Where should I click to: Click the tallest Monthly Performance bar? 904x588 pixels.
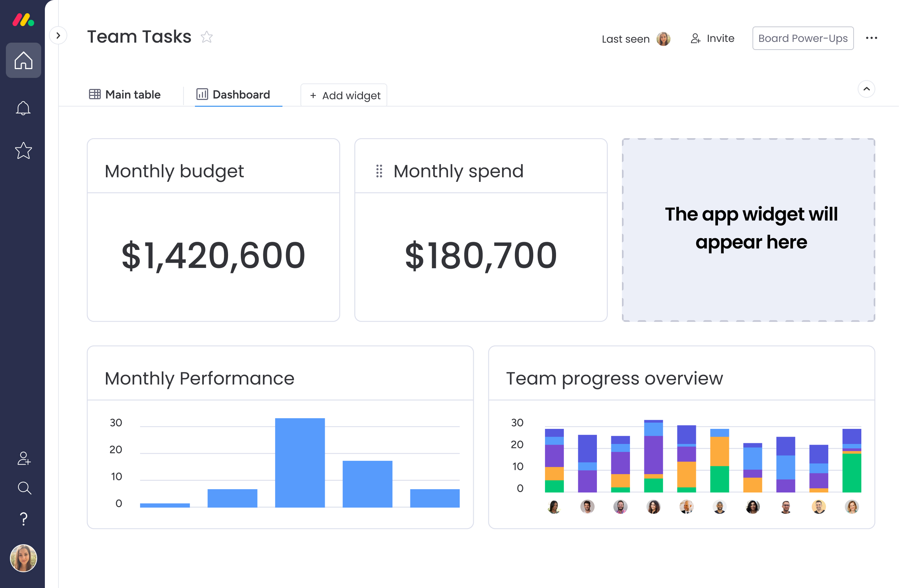(300, 462)
